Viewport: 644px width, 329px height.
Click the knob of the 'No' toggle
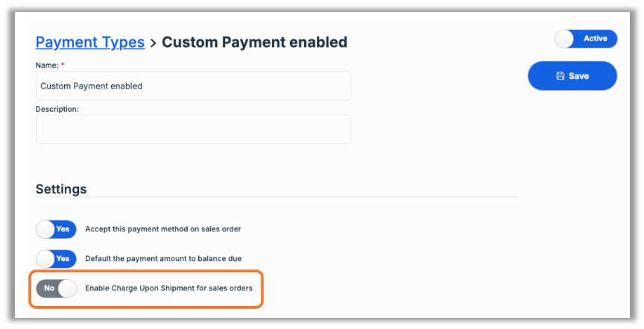coord(67,288)
